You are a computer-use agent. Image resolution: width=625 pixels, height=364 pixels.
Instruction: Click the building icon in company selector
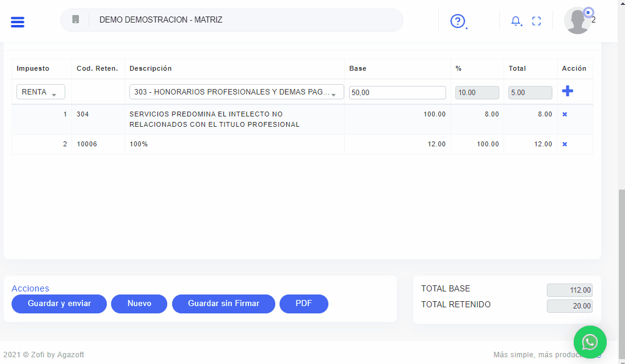point(76,20)
